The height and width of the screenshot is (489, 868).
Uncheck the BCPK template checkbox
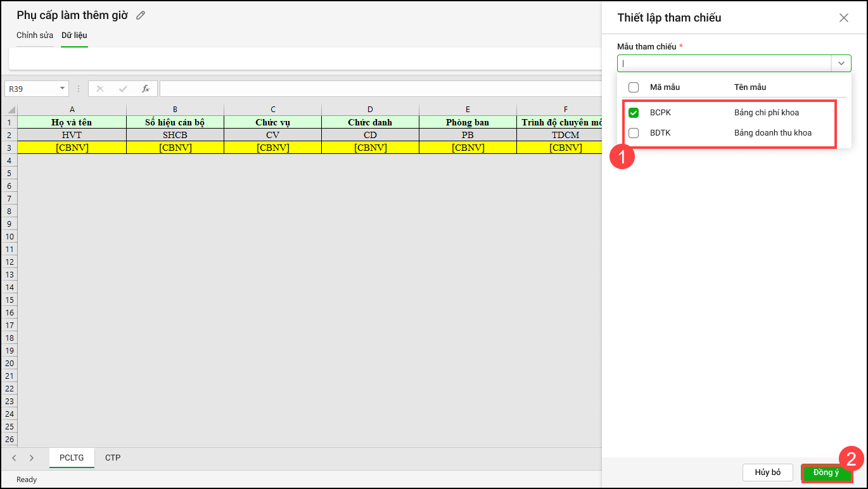[x=633, y=113]
